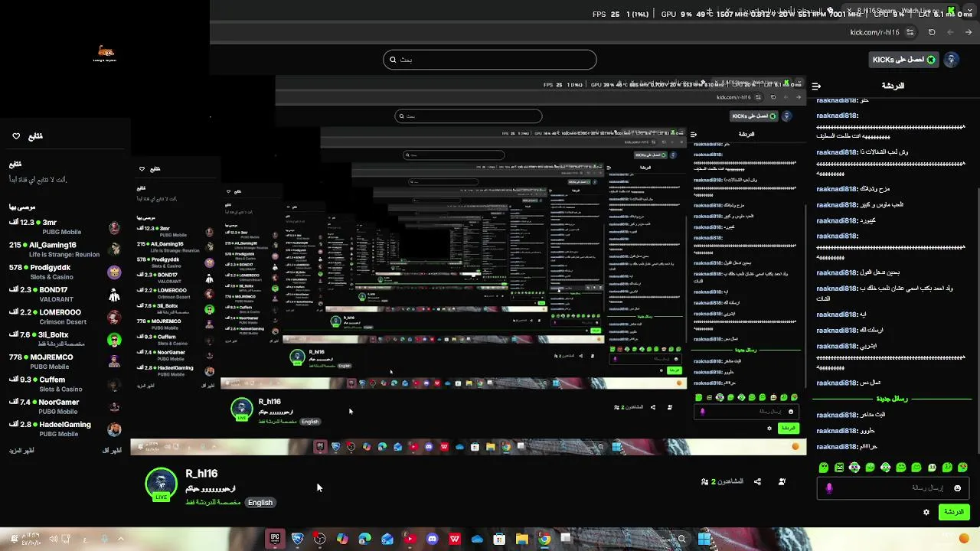Image resolution: width=980 pixels, height=551 pixels.
Task: Open NoorGamer recommended channel
Action: pos(65,406)
